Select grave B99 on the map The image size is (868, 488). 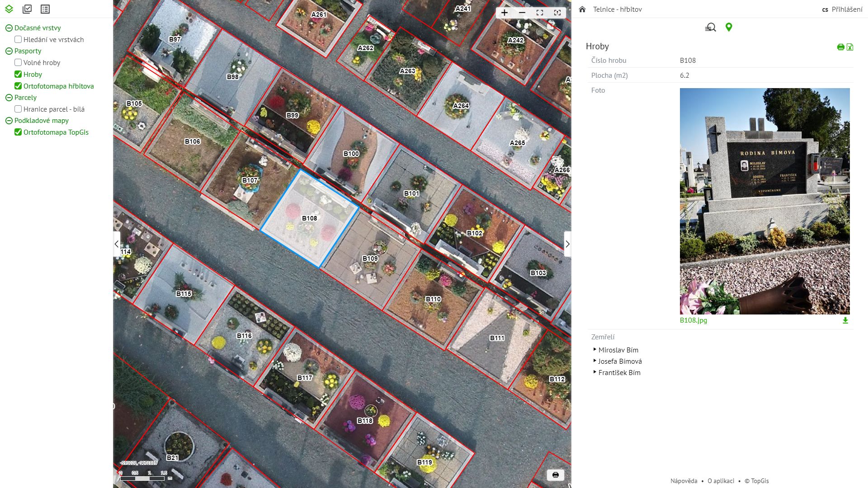292,115
